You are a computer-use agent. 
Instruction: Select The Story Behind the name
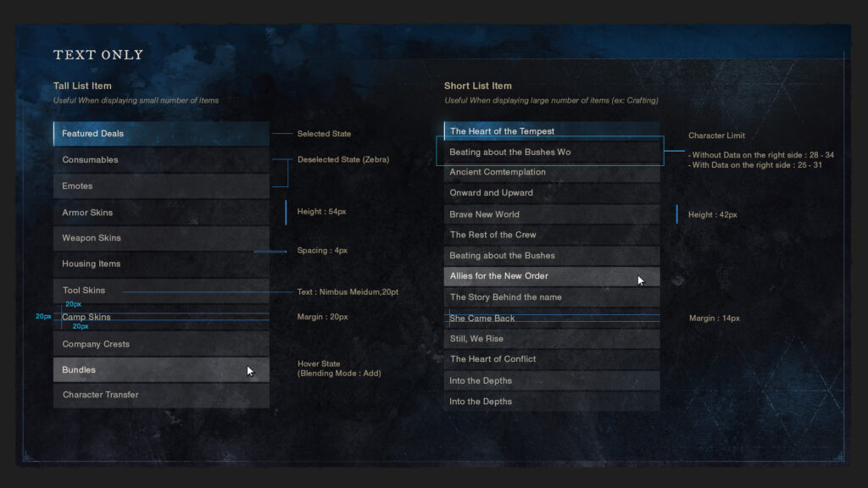point(552,297)
